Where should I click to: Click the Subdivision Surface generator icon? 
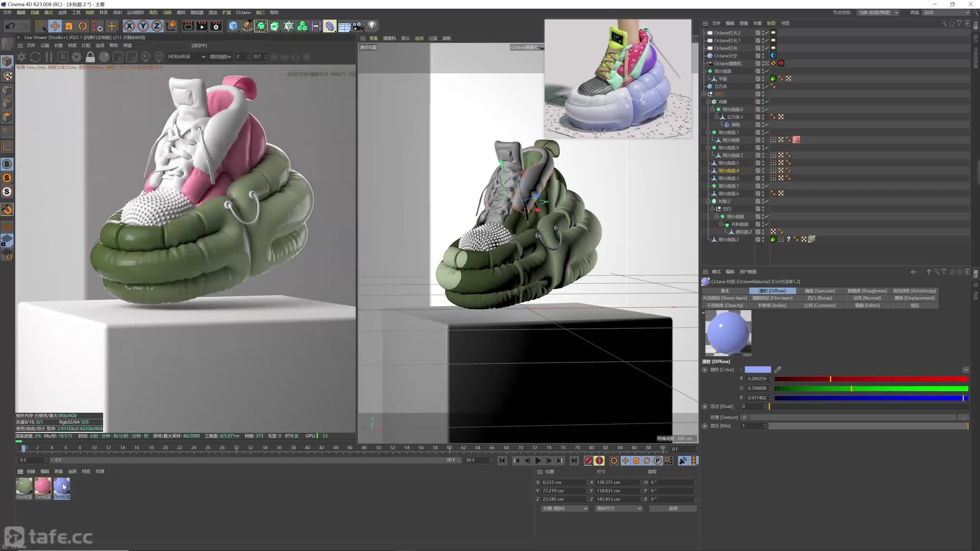(261, 26)
